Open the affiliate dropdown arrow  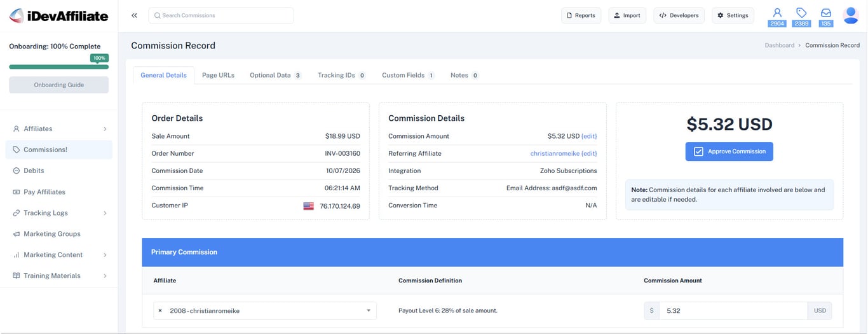click(x=369, y=310)
